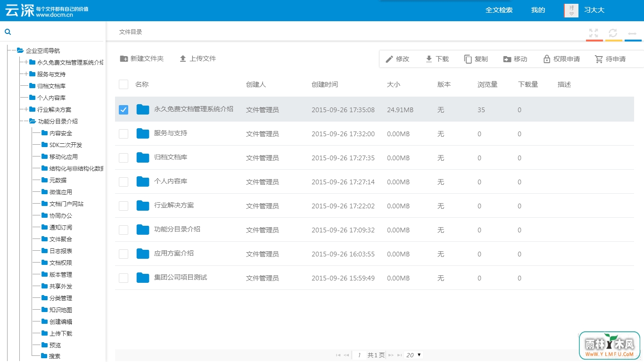The image size is (644, 362).
Task: Open 全文检索 in the top navigation
Action: point(499,10)
